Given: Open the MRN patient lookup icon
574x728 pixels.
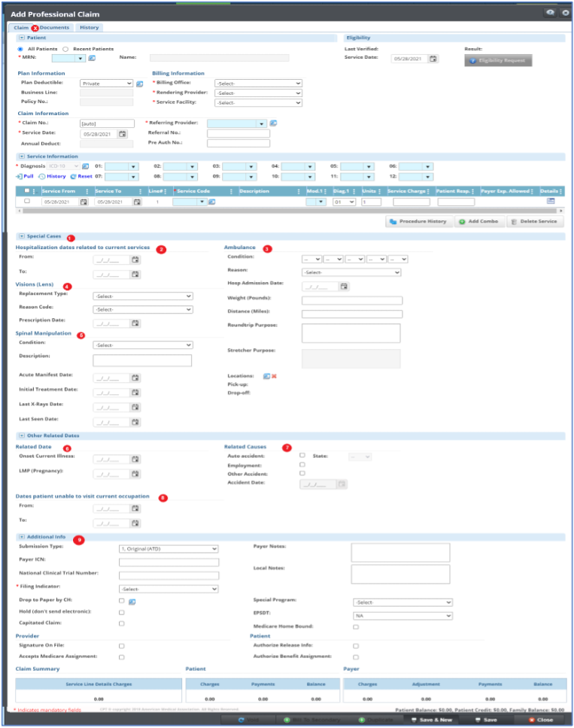Looking at the screenshot, I should click(x=92, y=58).
